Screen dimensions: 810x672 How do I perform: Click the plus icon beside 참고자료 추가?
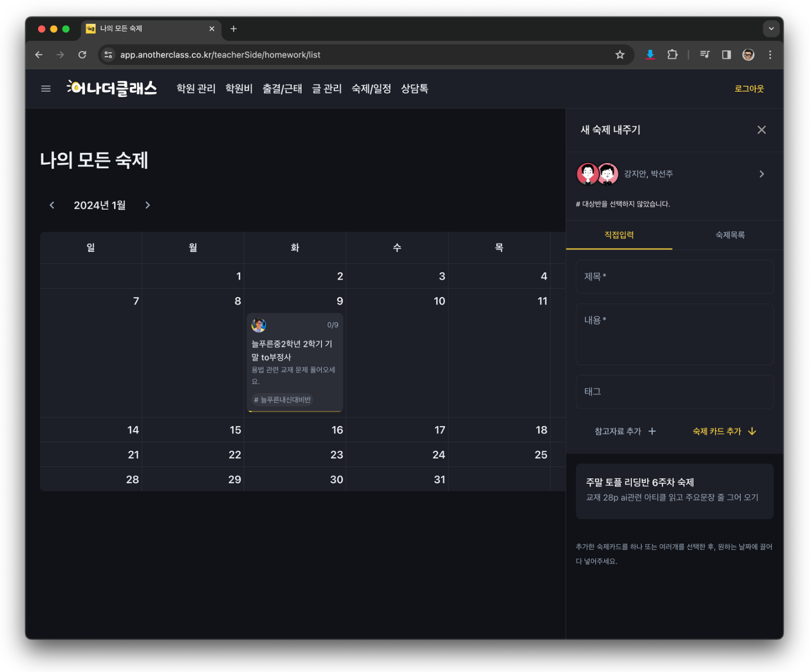[652, 431]
